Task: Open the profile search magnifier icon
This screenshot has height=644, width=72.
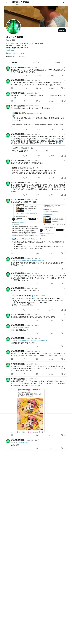Action: (x=64, y=3)
